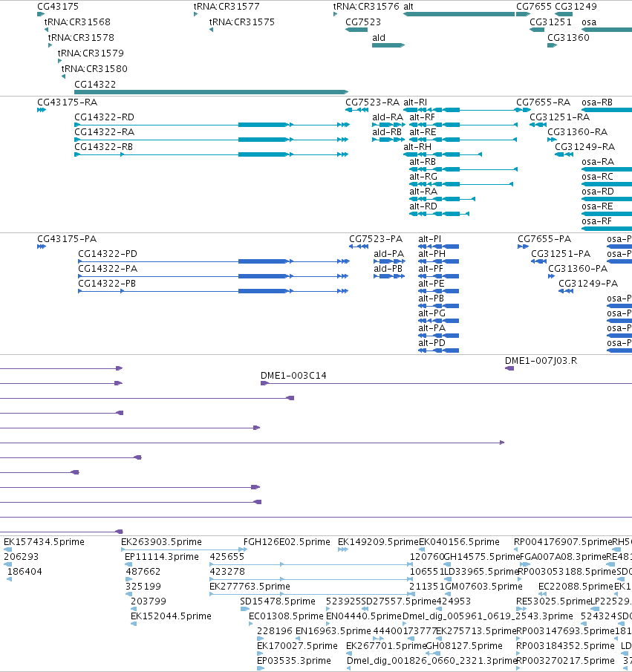Select the osa-RF transcript label

coord(596,221)
